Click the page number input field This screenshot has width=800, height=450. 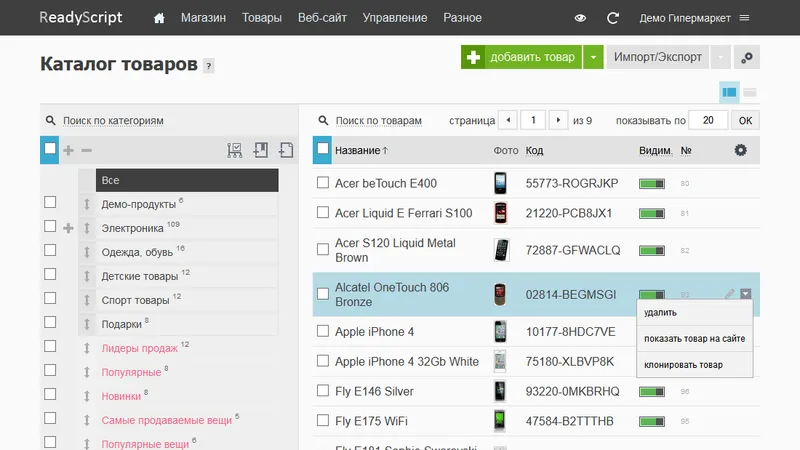coord(533,120)
